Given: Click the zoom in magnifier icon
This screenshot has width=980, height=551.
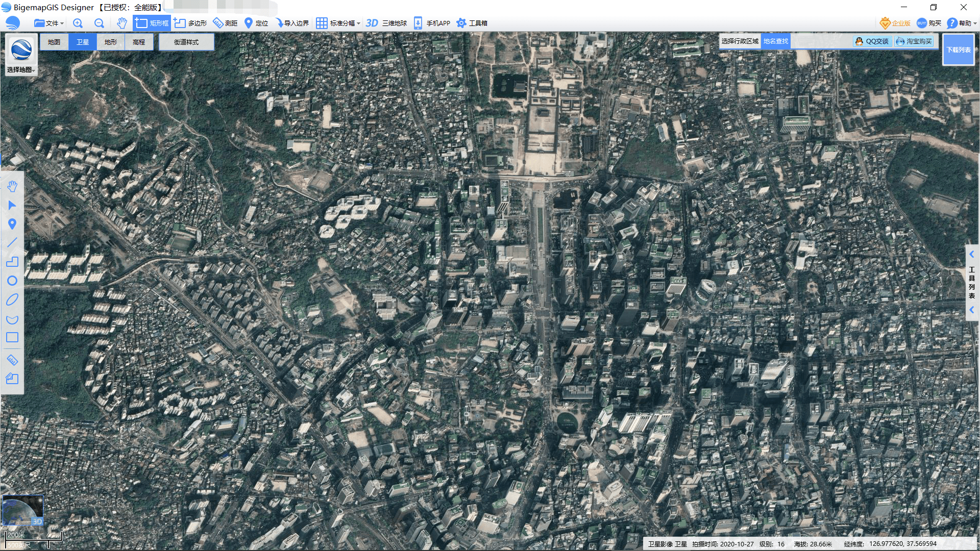Looking at the screenshot, I should [x=78, y=23].
